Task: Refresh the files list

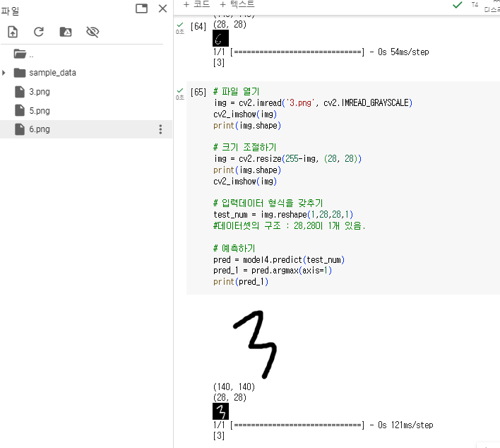Action: [x=39, y=32]
